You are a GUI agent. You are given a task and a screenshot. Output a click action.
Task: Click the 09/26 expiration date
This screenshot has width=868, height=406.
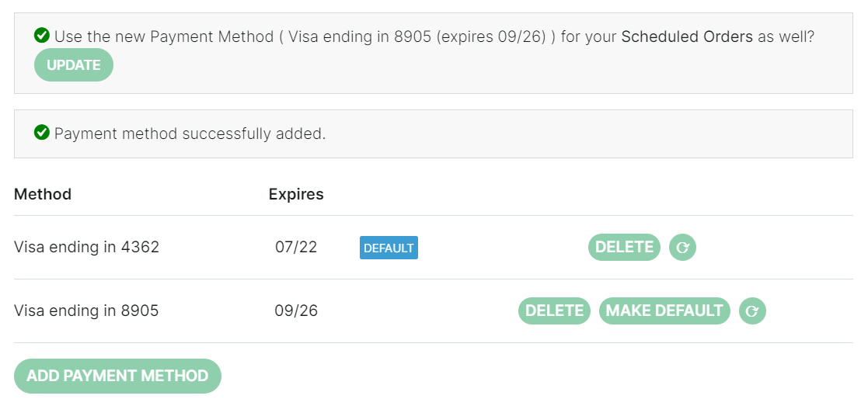[x=296, y=311]
